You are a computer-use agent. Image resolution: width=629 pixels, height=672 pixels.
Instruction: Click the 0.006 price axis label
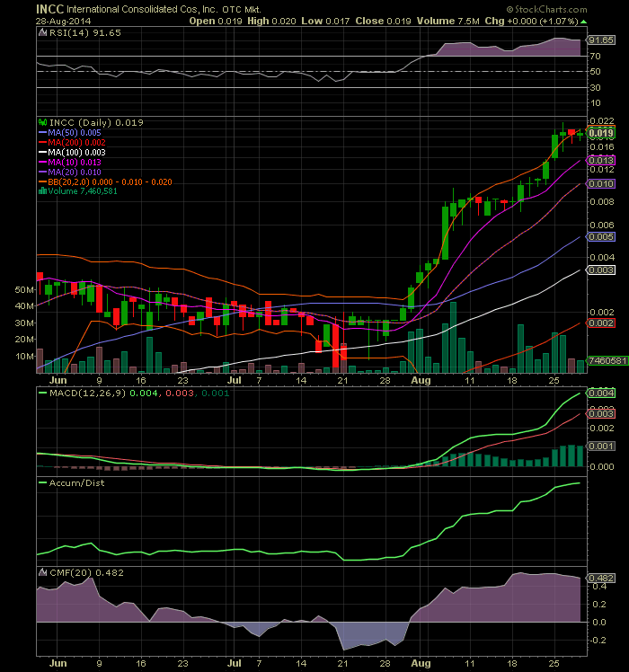(x=602, y=225)
